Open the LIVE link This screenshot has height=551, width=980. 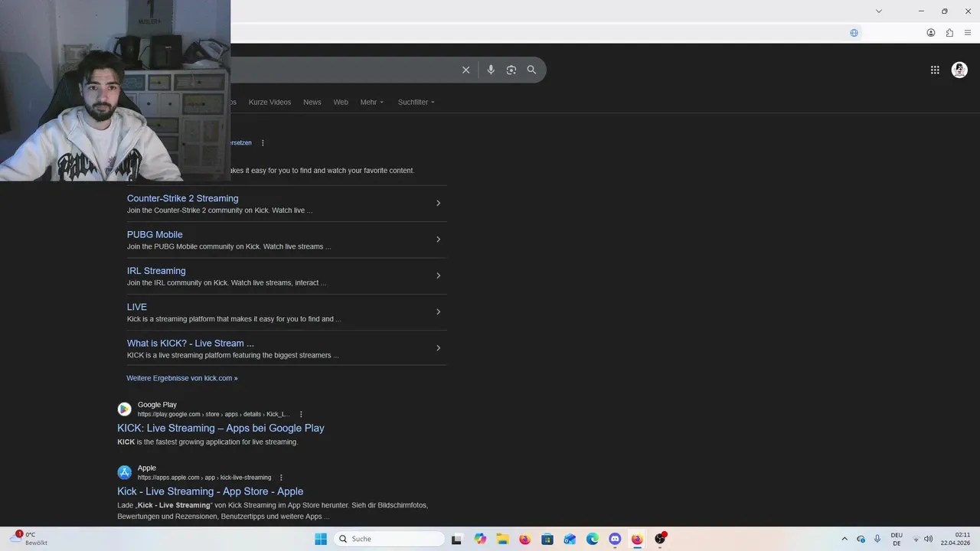point(137,307)
